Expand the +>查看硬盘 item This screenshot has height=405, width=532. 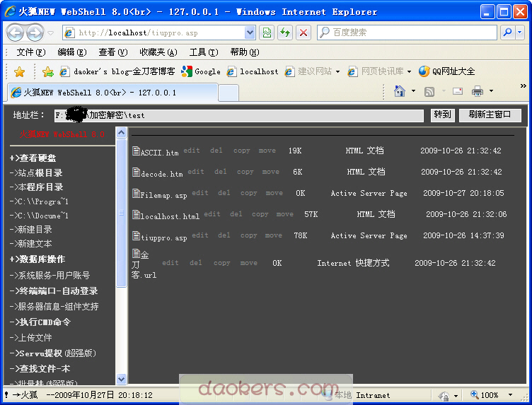pos(33,158)
